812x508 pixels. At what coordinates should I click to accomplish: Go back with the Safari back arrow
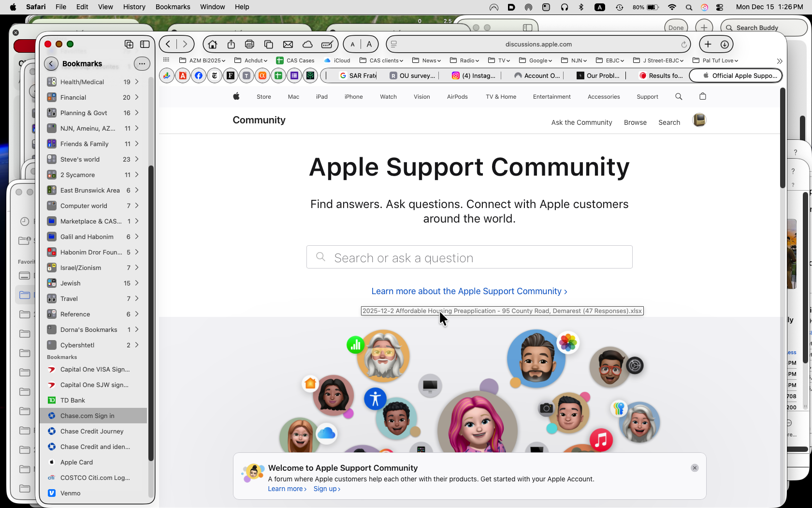(x=168, y=44)
